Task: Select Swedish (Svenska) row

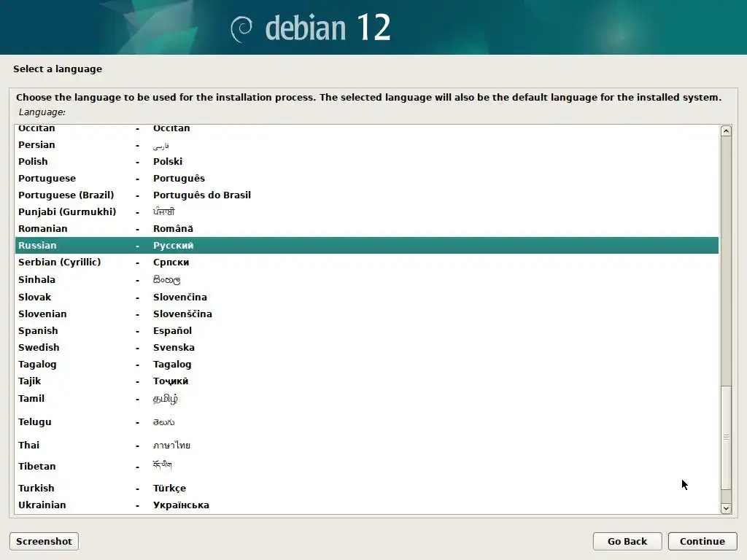Action: point(366,348)
